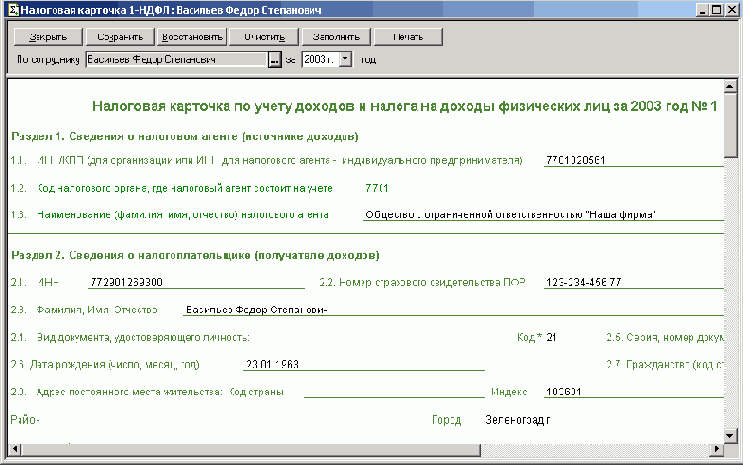Click the year field showing 2003

coord(320,60)
